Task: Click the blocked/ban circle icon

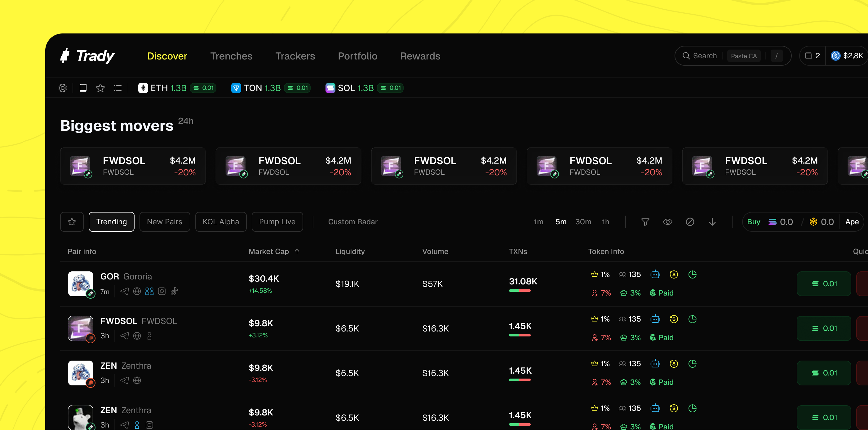Action: [690, 222]
